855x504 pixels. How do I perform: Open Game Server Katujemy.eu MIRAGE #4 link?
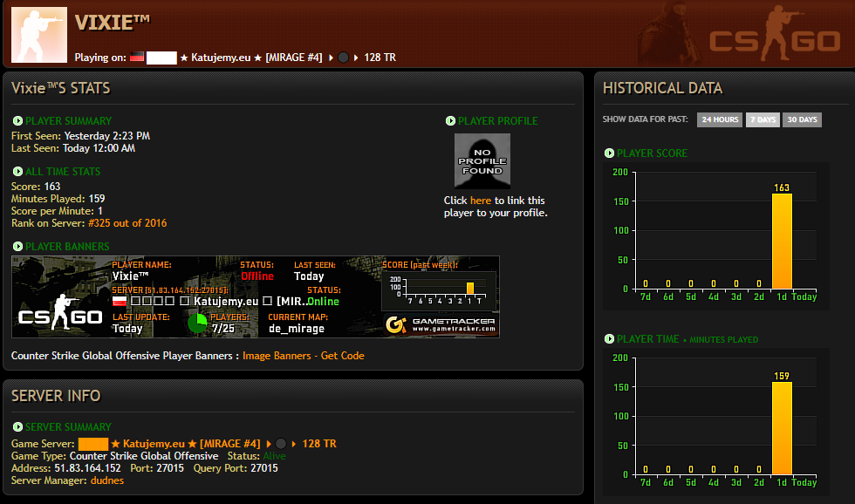208,444
